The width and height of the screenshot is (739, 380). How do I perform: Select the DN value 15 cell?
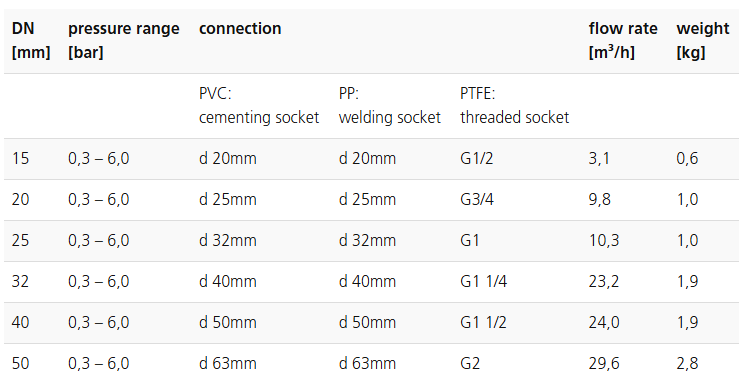(20, 158)
